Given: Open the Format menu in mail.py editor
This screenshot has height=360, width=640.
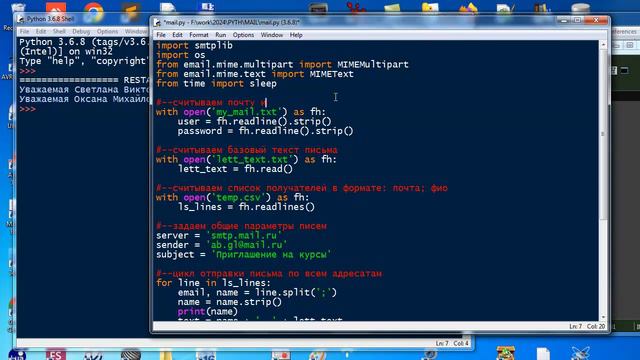Looking at the screenshot, I should [199, 35].
